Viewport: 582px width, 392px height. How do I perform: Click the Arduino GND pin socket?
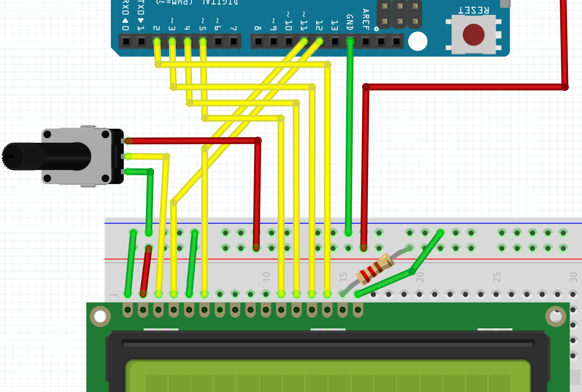pyautogui.click(x=350, y=41)
